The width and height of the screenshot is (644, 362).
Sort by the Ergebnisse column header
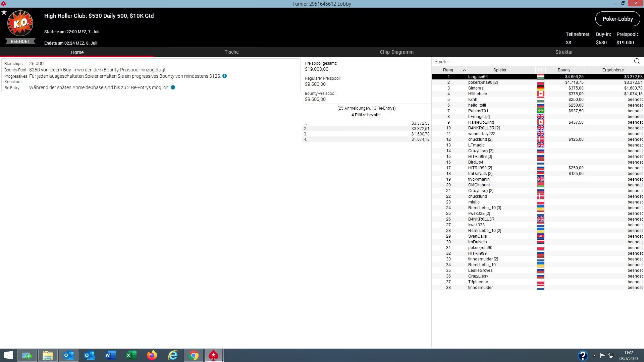click(613, 70)
